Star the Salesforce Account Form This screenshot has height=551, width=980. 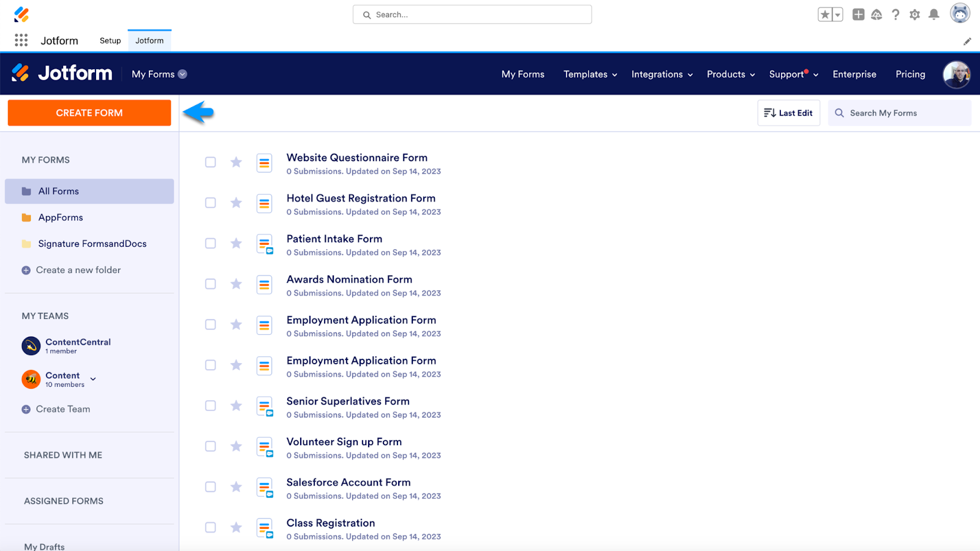click(236, 487)
